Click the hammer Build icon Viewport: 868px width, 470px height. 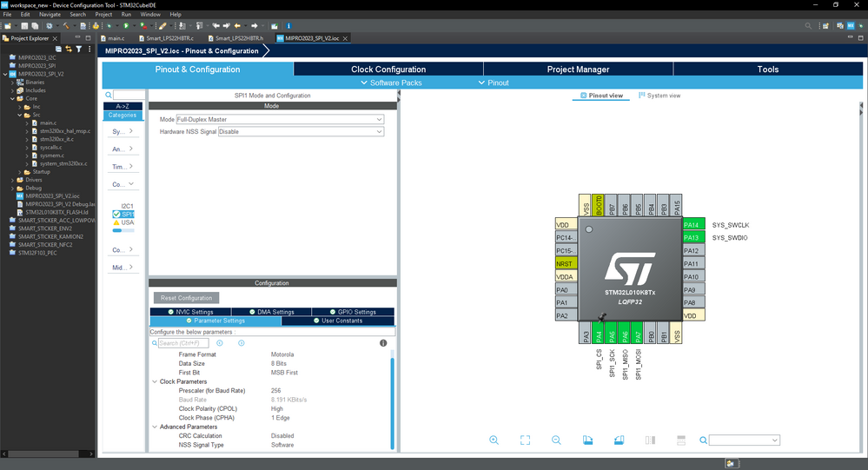coord(66,25)
